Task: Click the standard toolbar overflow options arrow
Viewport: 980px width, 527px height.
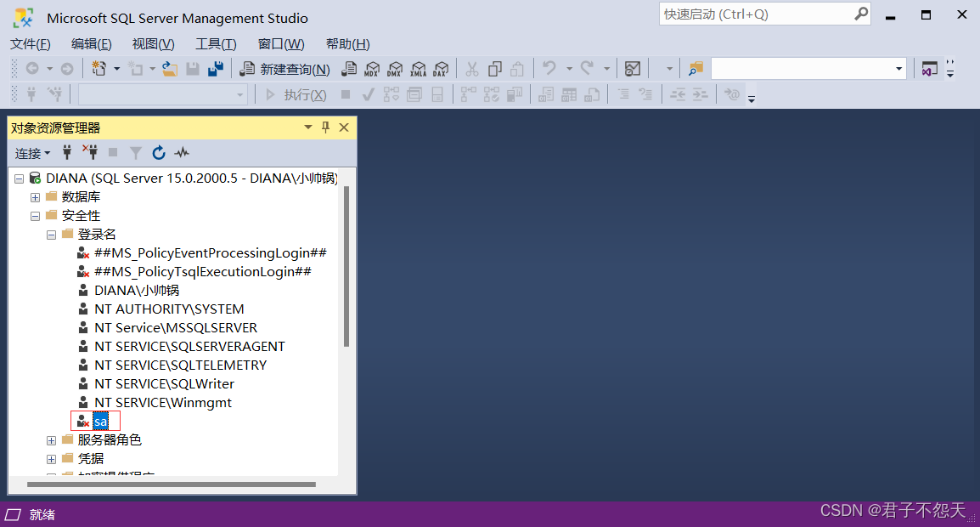Action: point(950,69)
